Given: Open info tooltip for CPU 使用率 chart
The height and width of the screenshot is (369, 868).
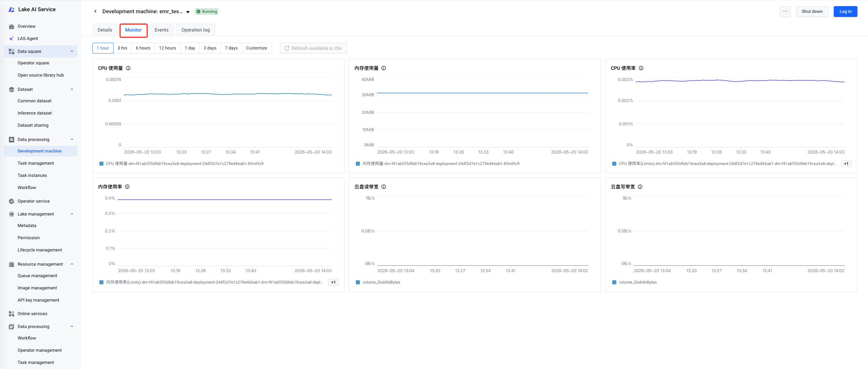Looking at the screenshot, I should (x=641, y=68).
